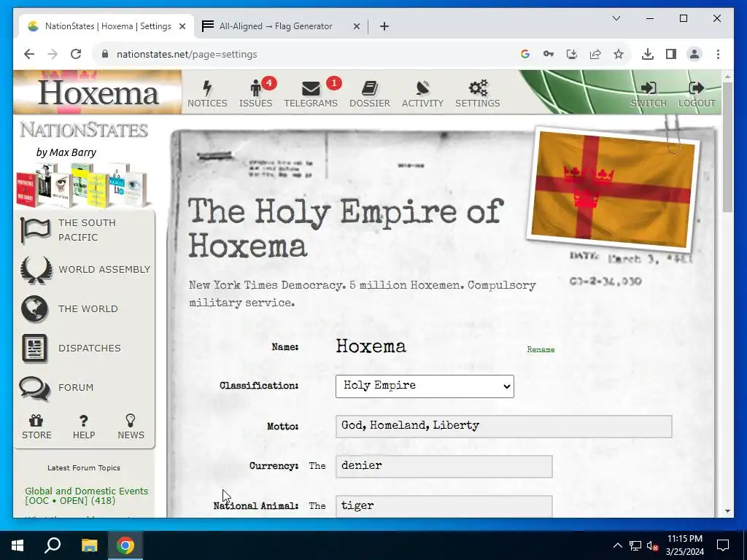The image size is (747, 560).
Task: Open the Windows notification center
Action: (723, 545)
